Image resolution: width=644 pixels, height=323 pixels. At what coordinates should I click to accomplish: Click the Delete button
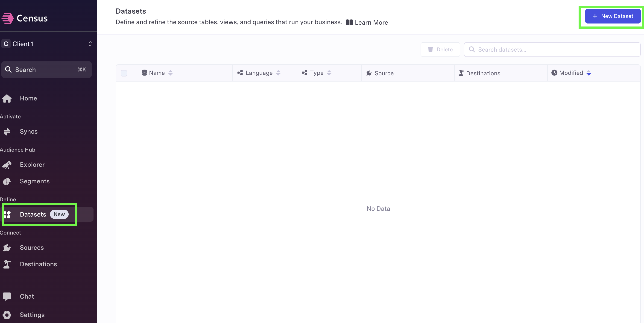[x=440, y=50]
